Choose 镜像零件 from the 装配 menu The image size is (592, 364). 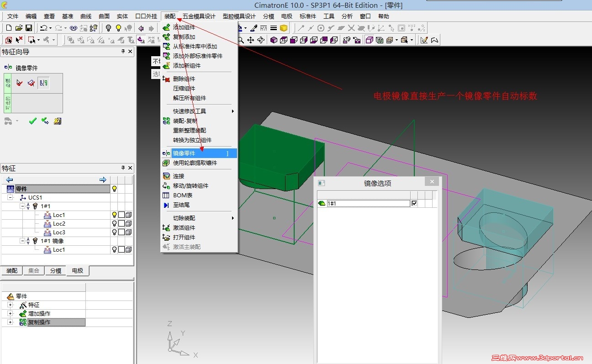click(x=199, y=153)
